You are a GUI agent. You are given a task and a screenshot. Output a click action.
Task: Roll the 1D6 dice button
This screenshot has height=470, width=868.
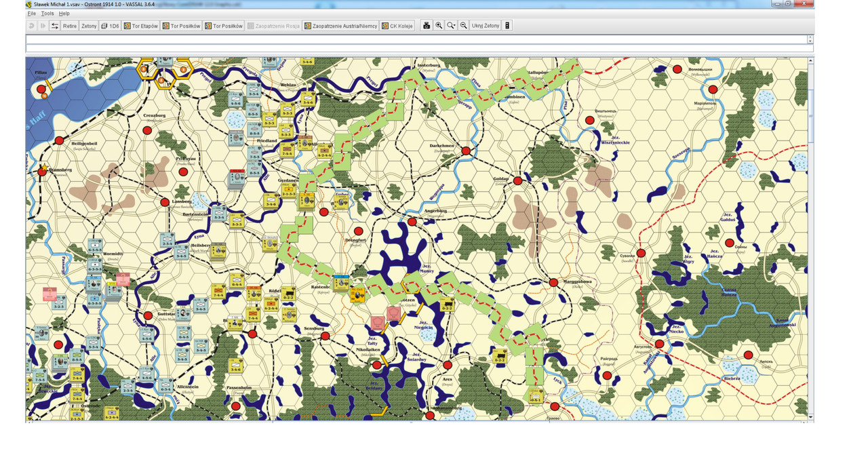tap(110, 26)
